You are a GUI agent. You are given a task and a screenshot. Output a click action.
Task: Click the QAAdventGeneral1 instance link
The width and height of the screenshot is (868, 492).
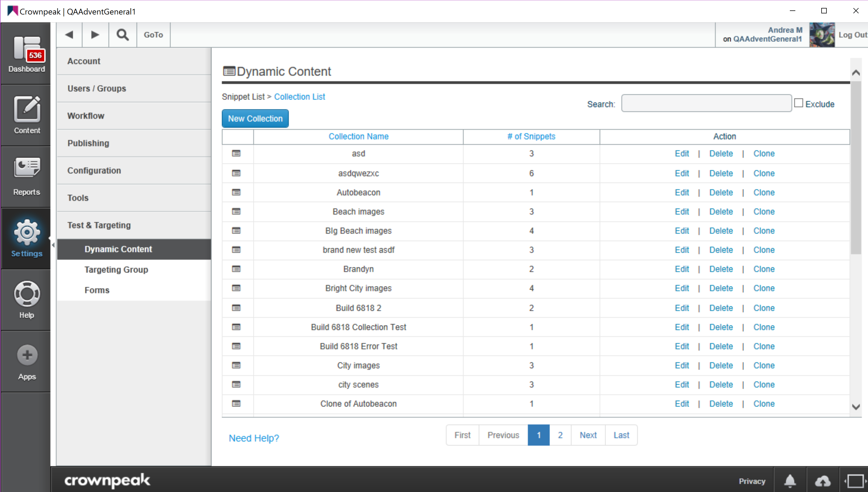(767, 39)
